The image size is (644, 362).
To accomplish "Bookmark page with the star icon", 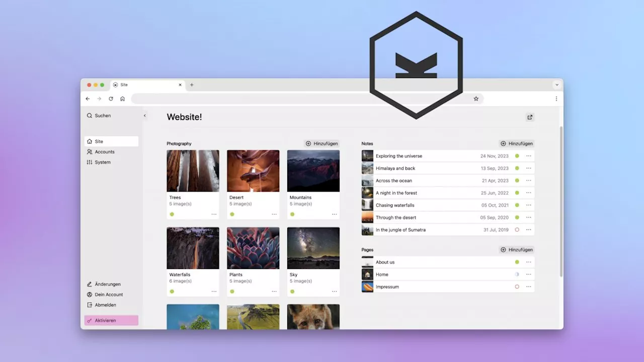I will [476, 99].
